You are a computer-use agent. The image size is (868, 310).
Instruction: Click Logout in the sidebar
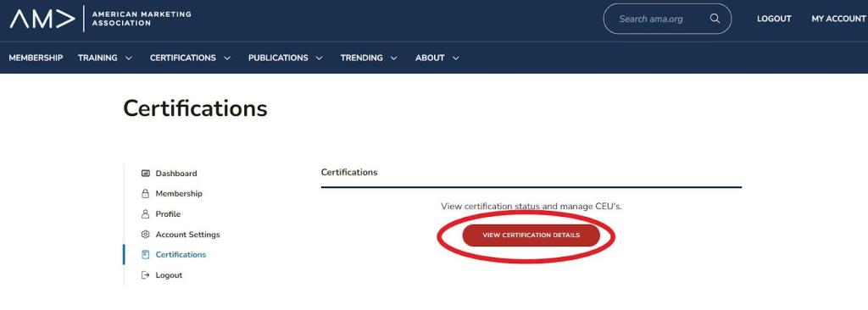click(169, 275)
